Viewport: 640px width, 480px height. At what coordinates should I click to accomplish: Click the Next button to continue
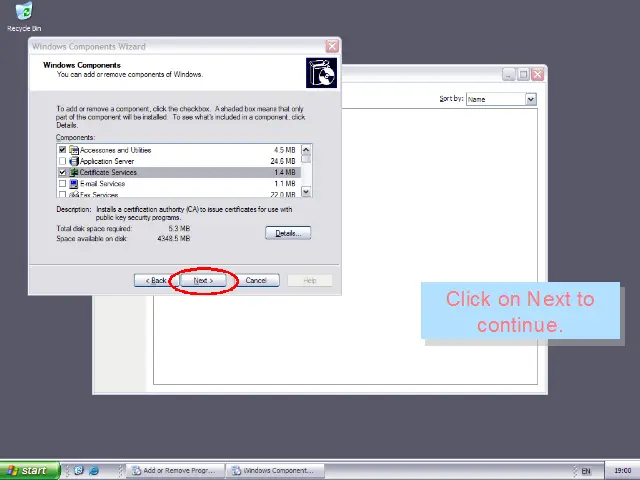tap(203, 280)
